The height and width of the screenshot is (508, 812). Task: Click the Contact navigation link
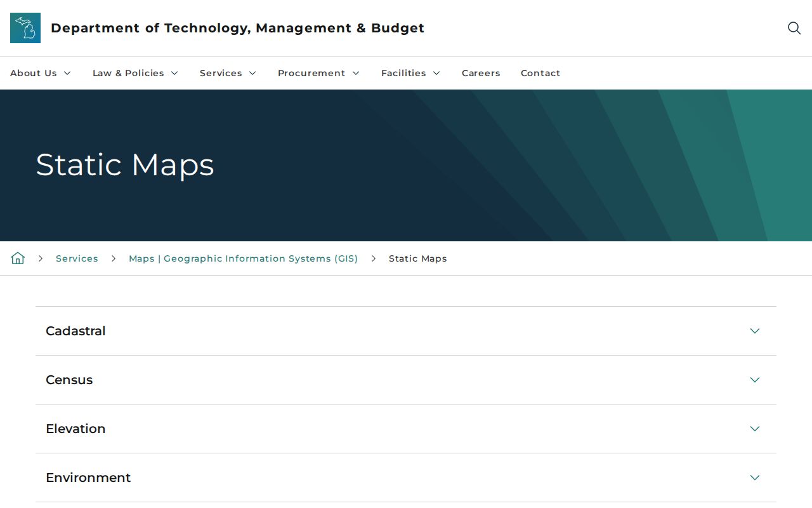click(540, 73)
